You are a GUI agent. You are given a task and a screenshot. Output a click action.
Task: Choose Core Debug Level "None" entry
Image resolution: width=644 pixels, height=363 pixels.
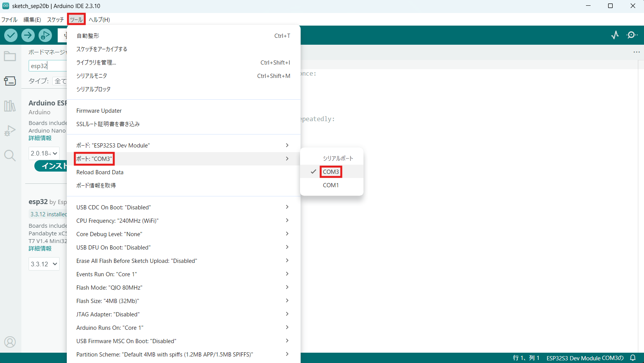click(x=184, y=234)
